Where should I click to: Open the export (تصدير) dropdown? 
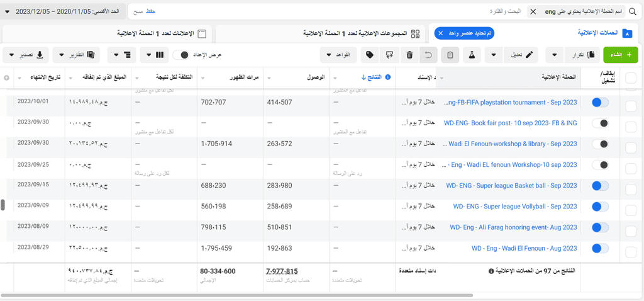[x=26, y=55]
